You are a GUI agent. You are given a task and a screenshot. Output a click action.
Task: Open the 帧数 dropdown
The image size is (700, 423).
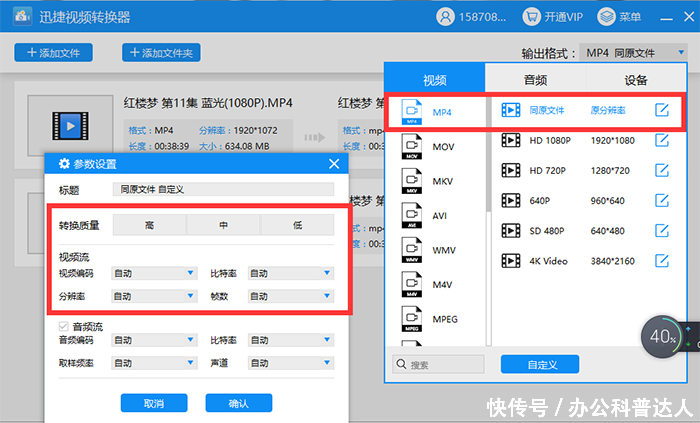291,296
